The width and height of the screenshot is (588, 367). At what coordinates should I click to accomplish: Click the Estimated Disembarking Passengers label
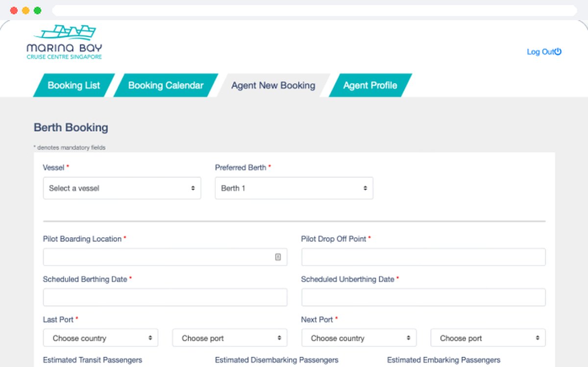(277, 360)
